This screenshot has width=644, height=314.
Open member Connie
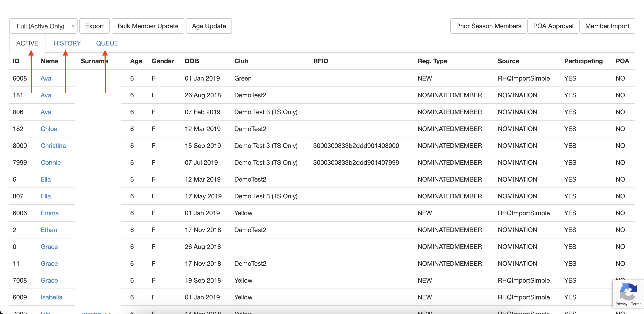click(x=51, y=162)
